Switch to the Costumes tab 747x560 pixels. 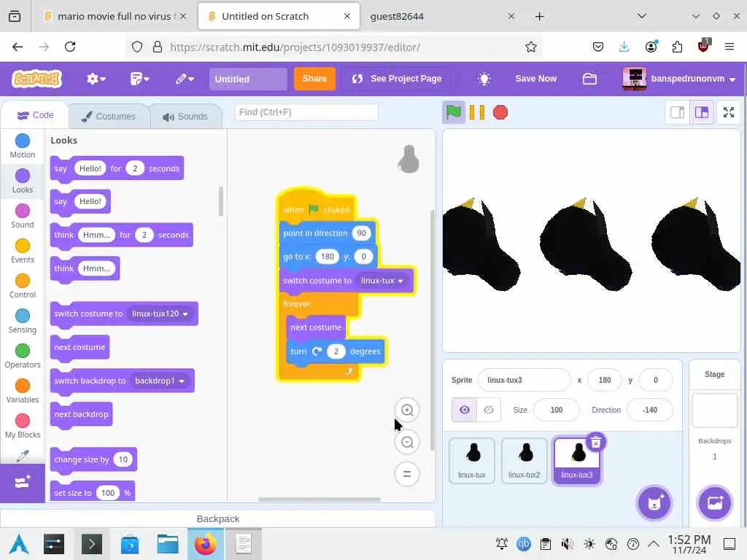point(109,116)
